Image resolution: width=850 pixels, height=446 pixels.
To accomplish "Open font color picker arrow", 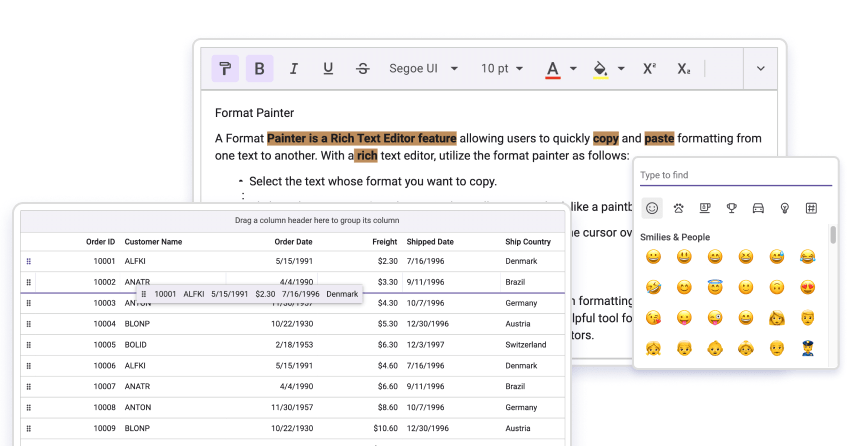I will 573,69.
